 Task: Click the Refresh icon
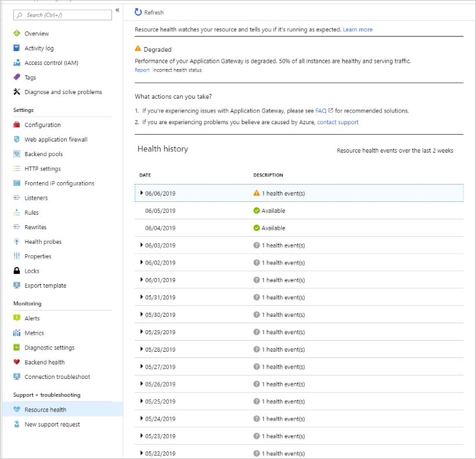pos(138,12)
